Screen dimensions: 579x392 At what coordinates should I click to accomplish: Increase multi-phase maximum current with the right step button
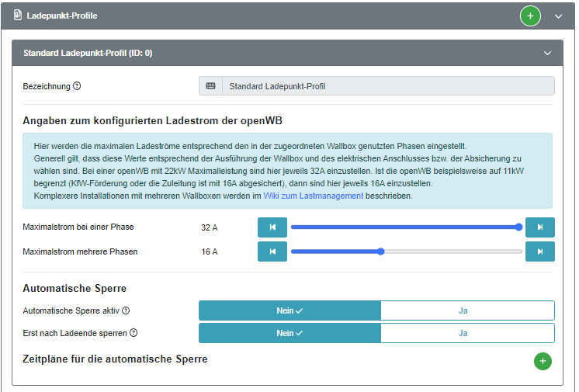coord(540,252)
